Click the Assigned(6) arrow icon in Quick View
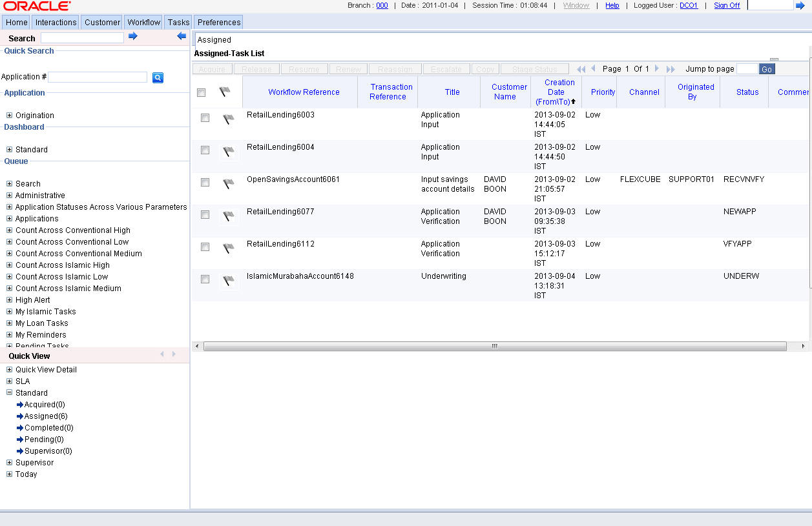This screenshot has height=526, width=812. 20,416
